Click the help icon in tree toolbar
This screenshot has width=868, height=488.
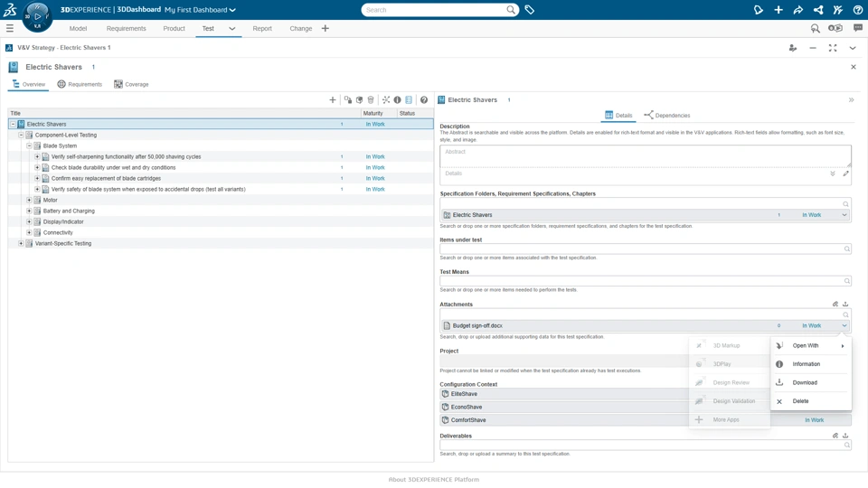pyautogui.click(x=423, y=100)
